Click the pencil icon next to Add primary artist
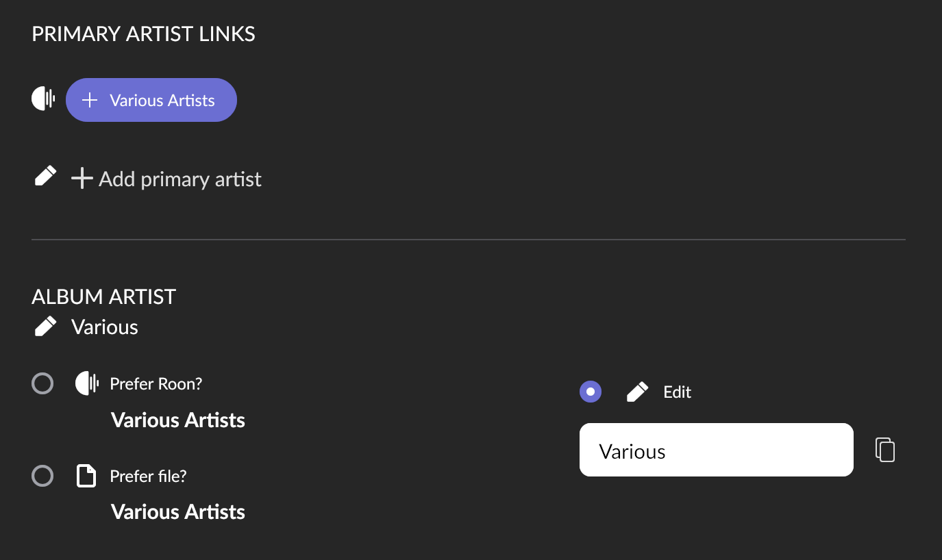Screen dimensions: 942x560 pos(45,177)
